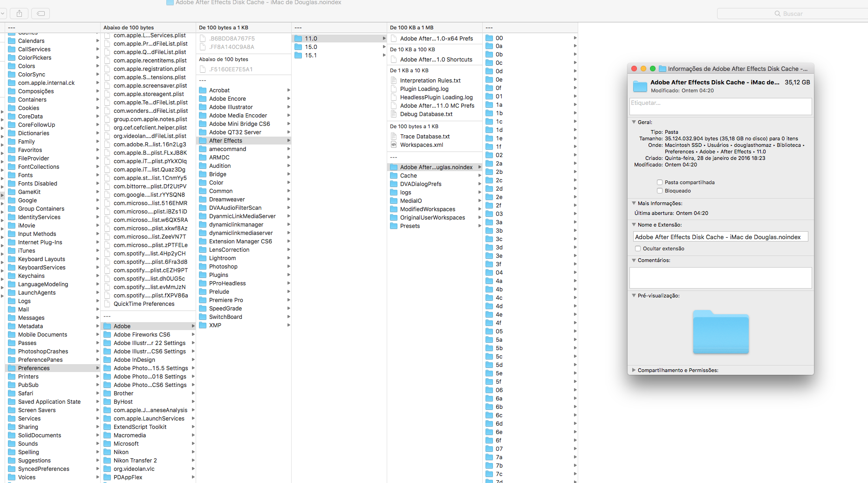
Task: Click the Share toolbar button
Action: [19, 14]
